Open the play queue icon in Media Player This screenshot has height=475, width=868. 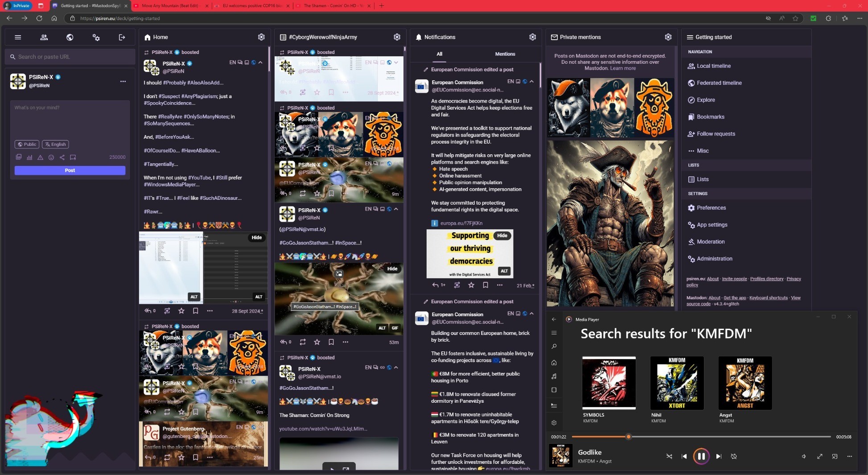coord(554,405)
